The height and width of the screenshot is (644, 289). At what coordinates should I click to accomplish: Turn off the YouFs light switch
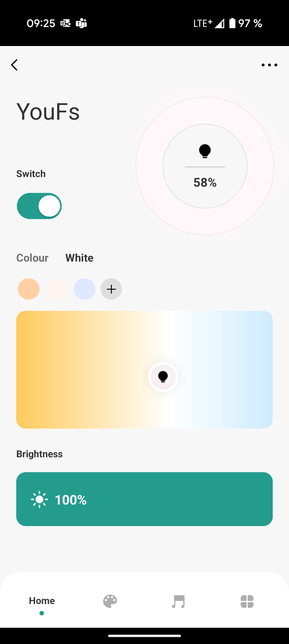[x=39, y=206]
